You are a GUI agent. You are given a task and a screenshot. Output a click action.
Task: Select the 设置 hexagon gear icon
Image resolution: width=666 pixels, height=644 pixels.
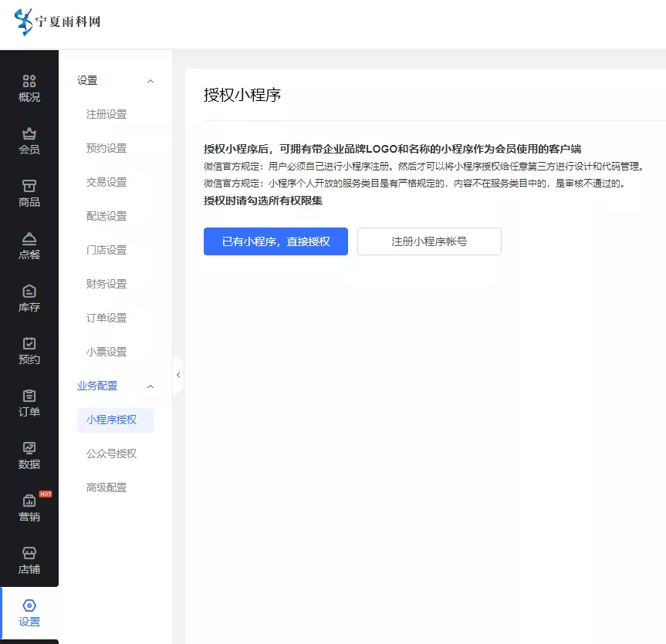[x=29, y=605]
